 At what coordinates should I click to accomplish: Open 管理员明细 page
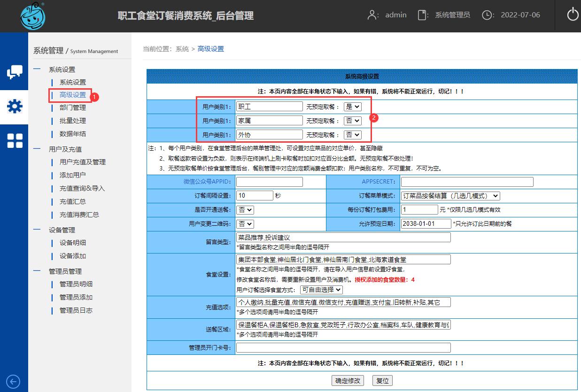[x=76, y=284]
